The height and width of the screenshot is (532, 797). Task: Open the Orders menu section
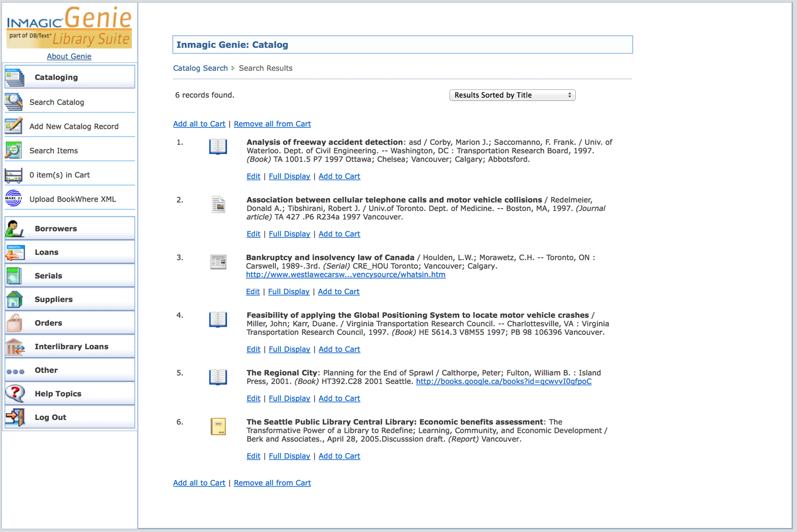pos(70,323)
